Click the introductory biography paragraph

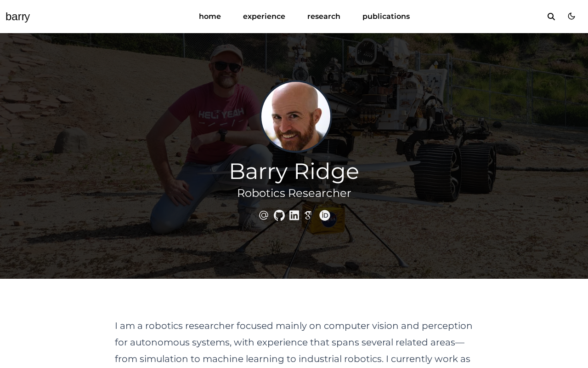tap(294, 343)
